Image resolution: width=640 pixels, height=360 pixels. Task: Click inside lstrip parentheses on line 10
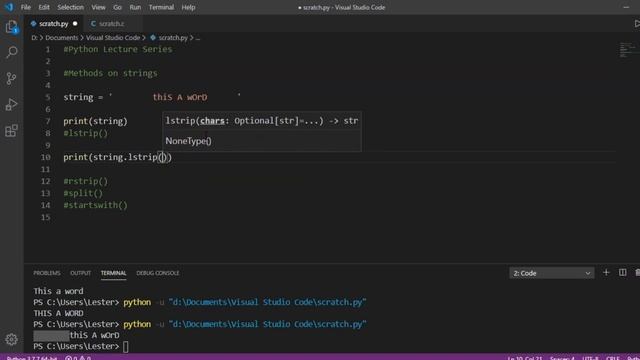(x=162, y=157)
